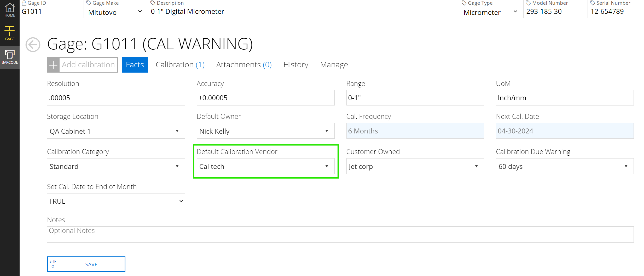Click the tag icon beside Description
Viewport: 644px width, 276px height.
click(x=153, y=3)
